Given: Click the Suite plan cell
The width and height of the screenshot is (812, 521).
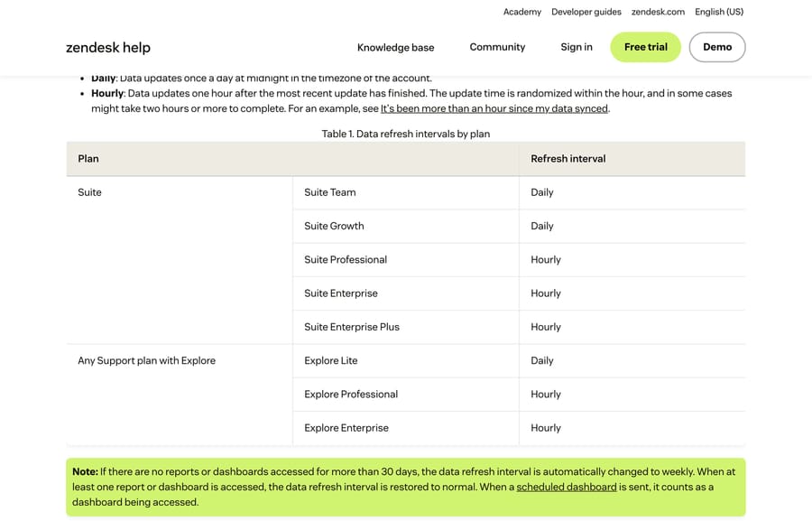Looking at the screenshot, I should pyautogui.click(x=180, y=260).
